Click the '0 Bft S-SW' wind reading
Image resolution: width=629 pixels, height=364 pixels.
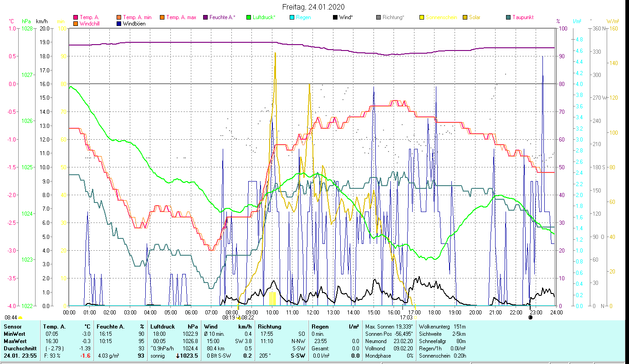coord(219,356)
